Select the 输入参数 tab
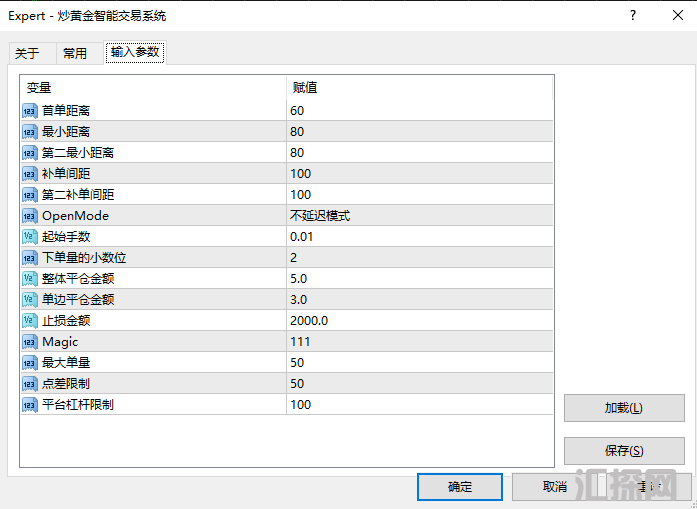This screenshot has height=509, width=697. (135, 52)
